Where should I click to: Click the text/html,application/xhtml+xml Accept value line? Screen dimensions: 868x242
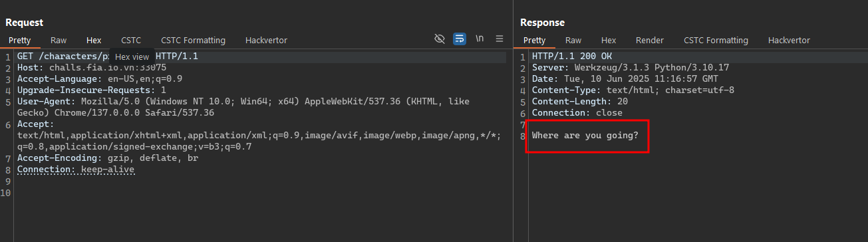pos(259,136)
